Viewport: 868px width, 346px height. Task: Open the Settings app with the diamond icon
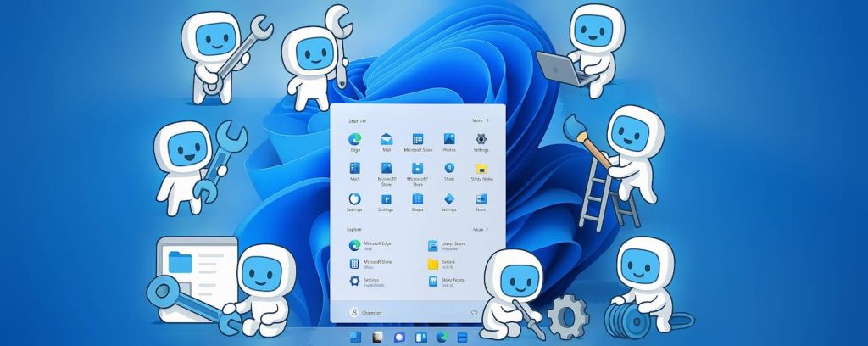click(x=449, y=203)
